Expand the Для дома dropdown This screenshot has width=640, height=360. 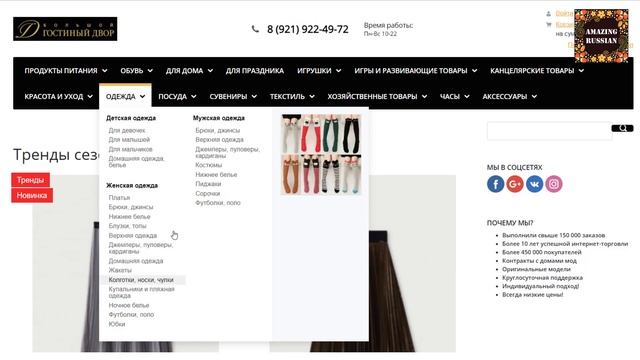(189, 71)
